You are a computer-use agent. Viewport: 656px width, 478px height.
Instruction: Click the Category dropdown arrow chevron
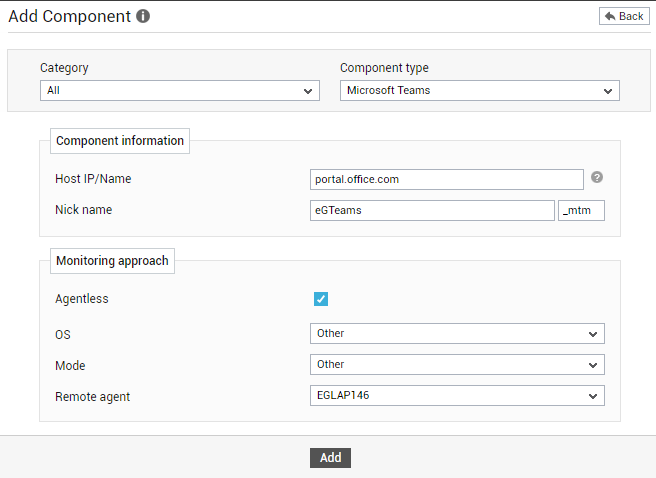(x=308, y=91)
